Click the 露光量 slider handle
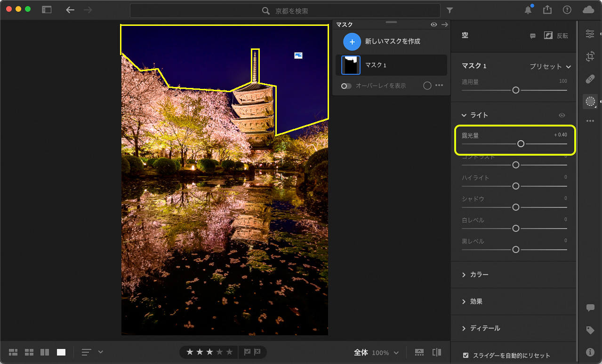Viewport: 602px width, 364px height. [521, 144]
